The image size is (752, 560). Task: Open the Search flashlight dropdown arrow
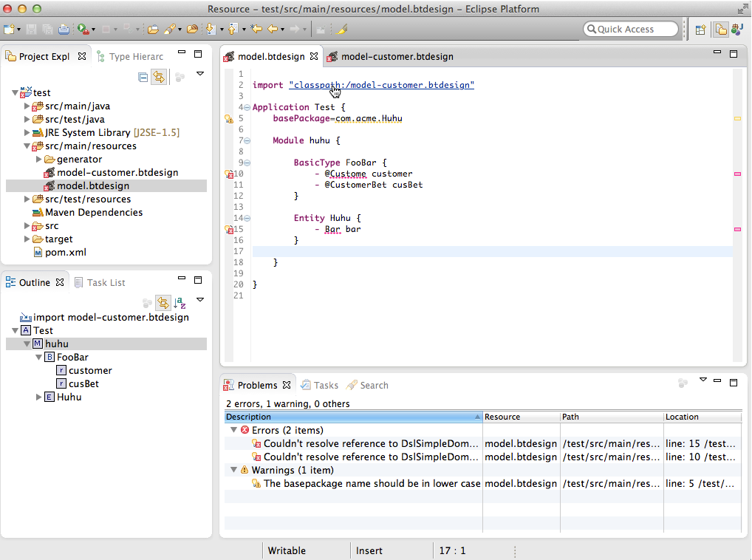pos(180,30)
